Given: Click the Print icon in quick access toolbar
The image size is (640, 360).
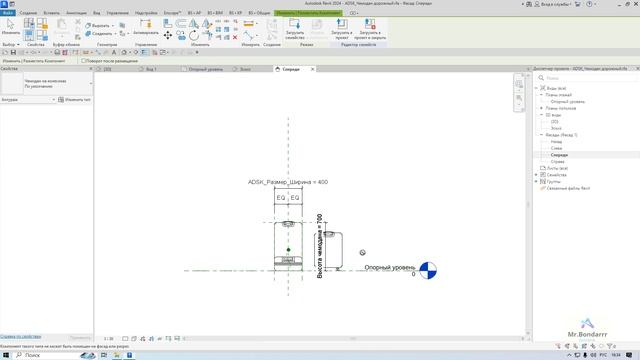Looking at the screenshot, I should tap(57, 52).
